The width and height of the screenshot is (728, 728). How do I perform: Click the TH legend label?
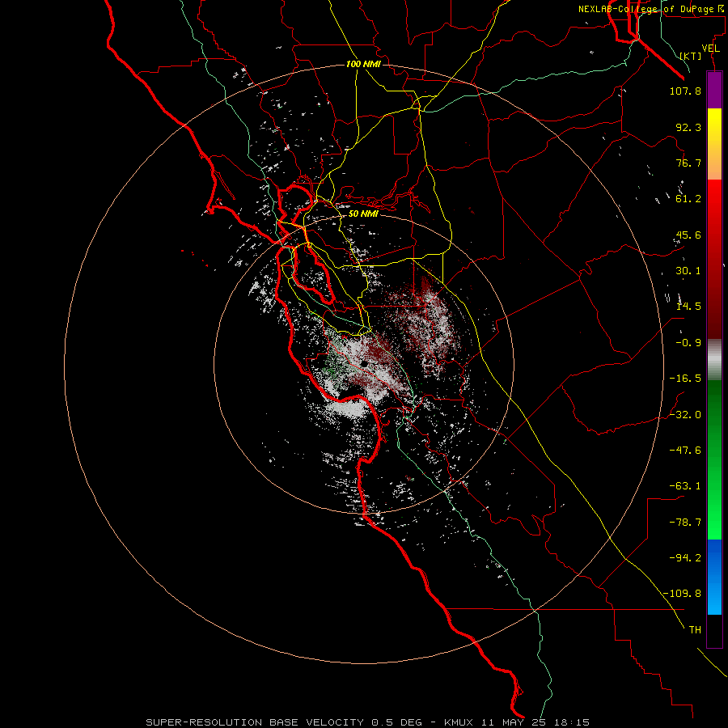coord(695,630)
